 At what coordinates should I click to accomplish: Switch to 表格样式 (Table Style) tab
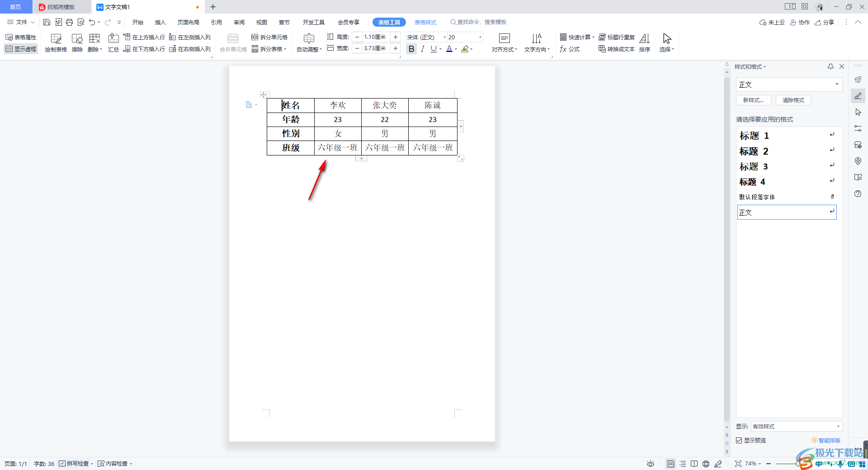point(425,22)
